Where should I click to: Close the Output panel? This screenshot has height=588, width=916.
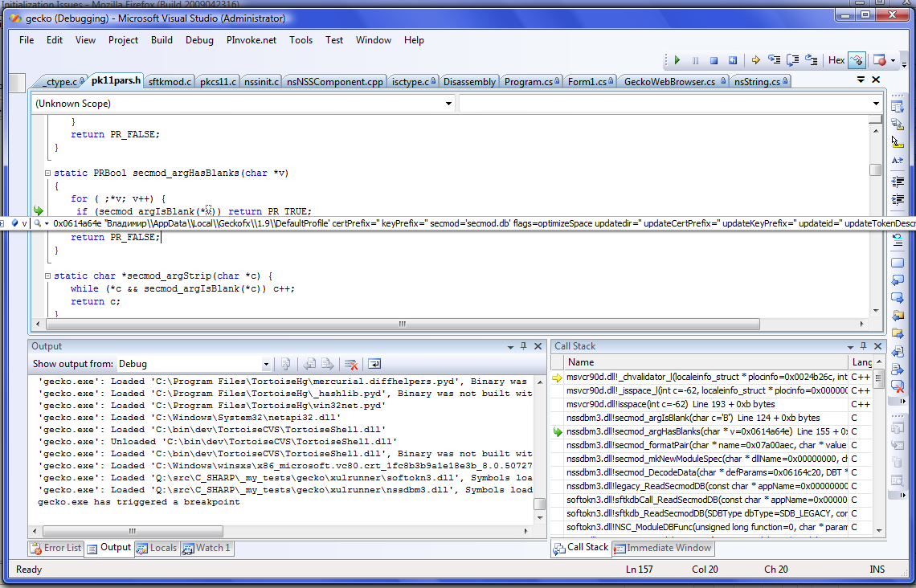tap(538, 346)
